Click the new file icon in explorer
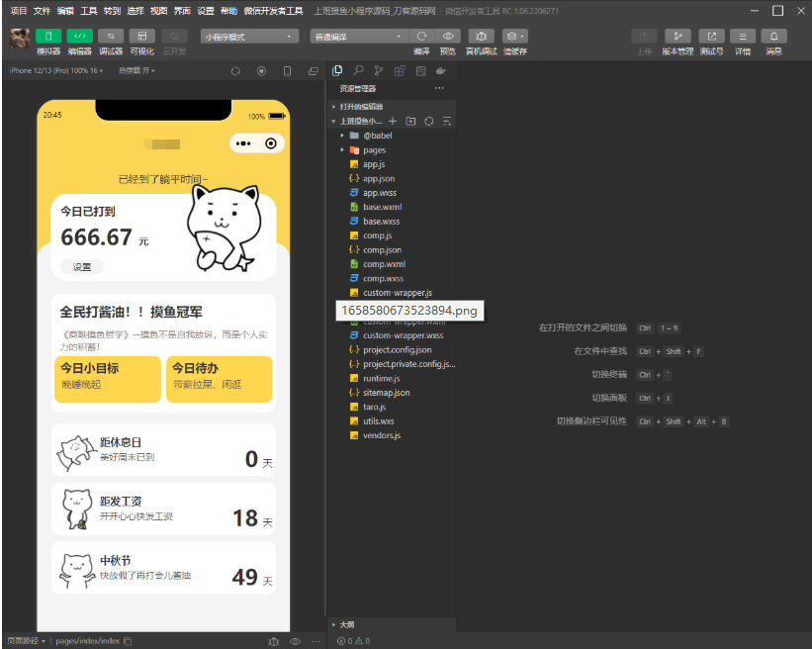 393,121
